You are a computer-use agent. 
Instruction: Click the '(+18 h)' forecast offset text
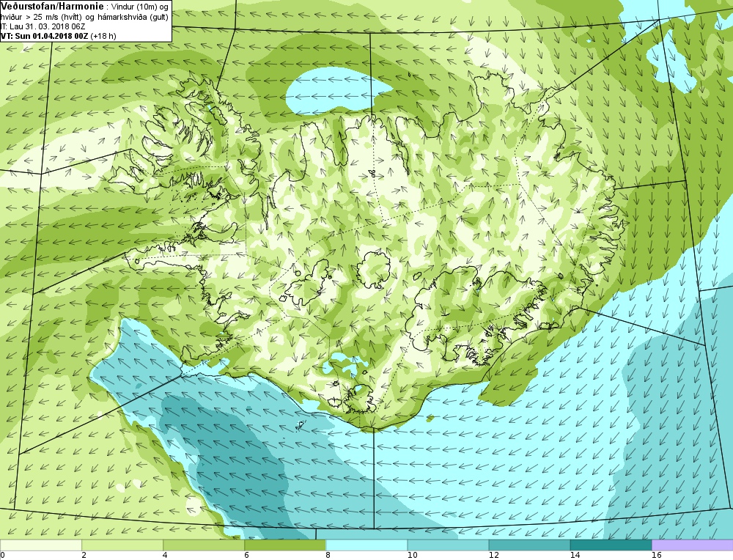pos(103,36)
